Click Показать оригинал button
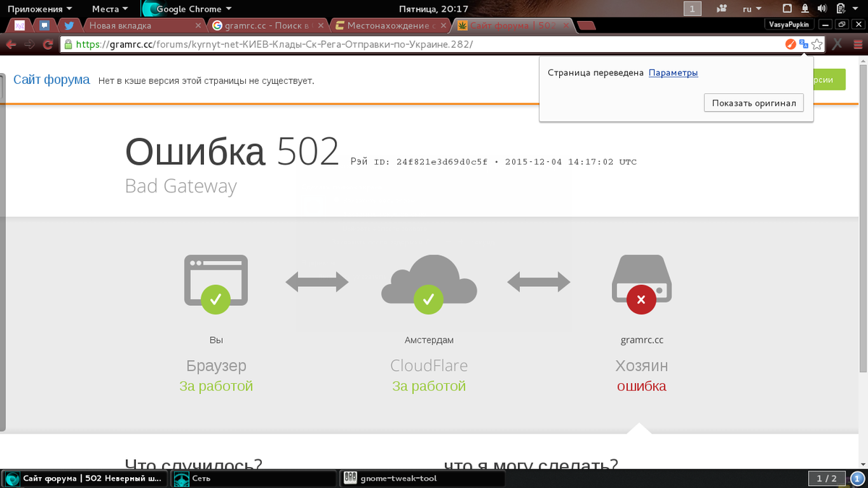This screenshot has width=868, height=488. (753, 103)
